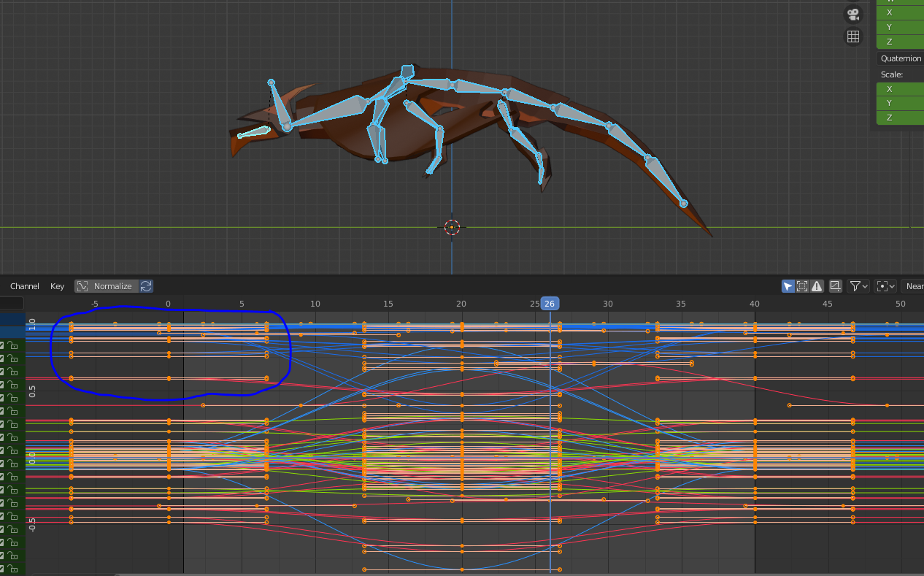This screenshot has width=924, height=576.
Task: Click the frame 26 playhead marker
Action: pyautogui.click(x=550, y=304)
